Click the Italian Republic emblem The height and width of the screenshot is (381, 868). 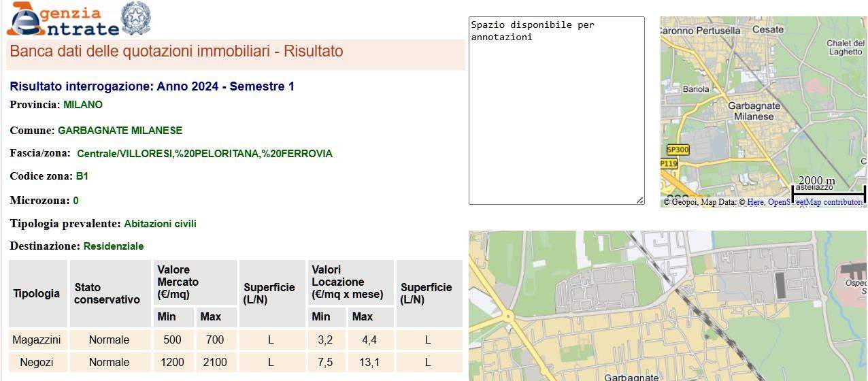click(x=135, y=18)
